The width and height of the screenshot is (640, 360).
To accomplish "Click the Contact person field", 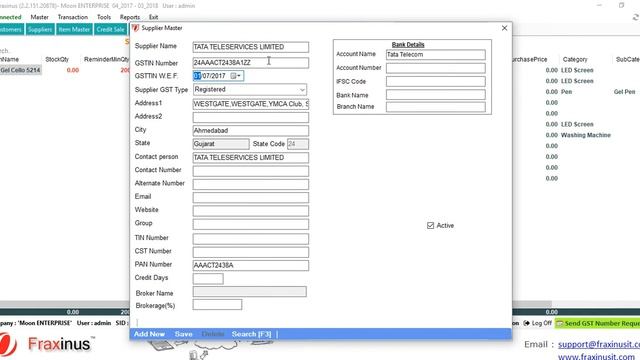I will point(251,158).
